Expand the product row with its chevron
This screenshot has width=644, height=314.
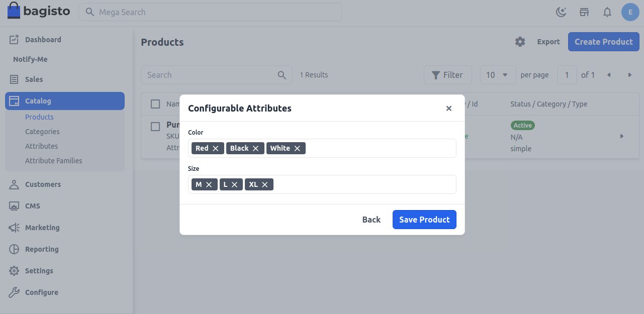(622, 136)
